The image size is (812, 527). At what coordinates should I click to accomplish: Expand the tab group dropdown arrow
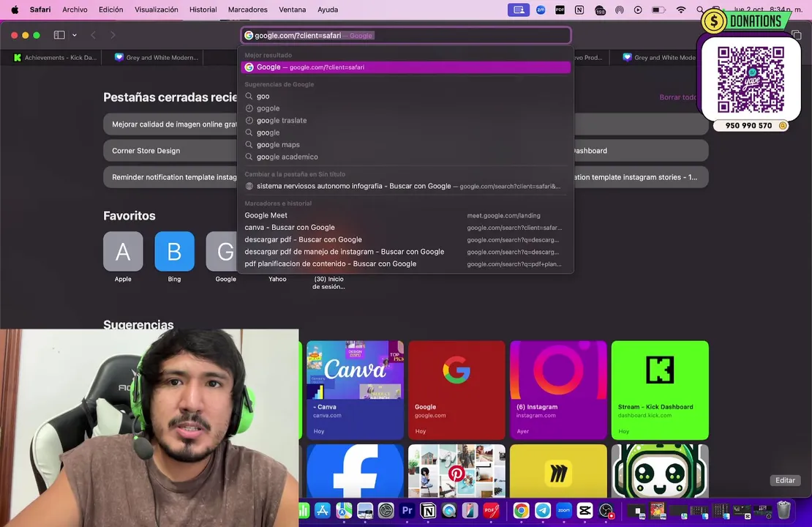tap(75, 35)
